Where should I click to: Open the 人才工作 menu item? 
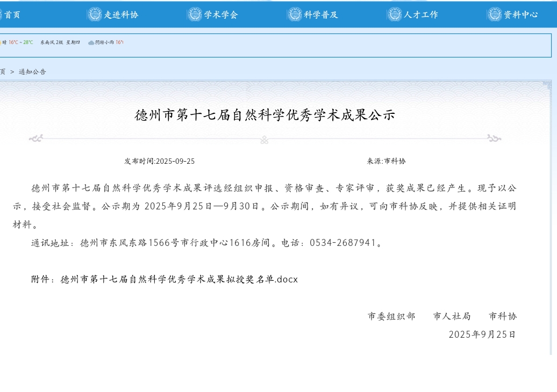[x=421, y=14]
